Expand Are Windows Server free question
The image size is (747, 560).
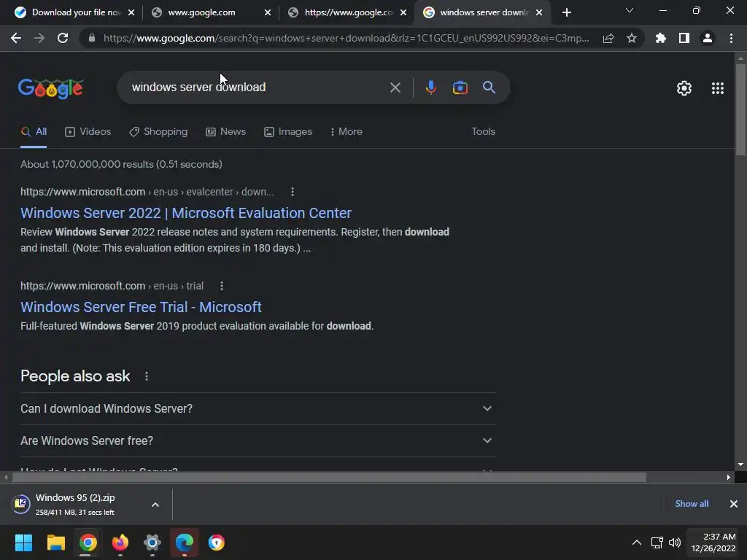click(258, 440)
